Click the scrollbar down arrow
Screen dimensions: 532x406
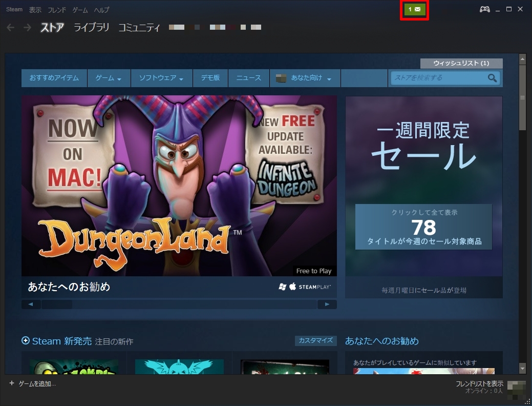[522, 368]
